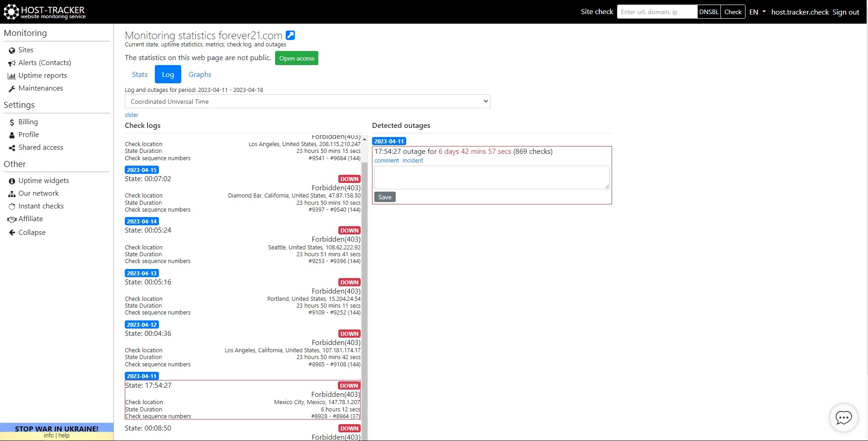Image resolution: width=868 pixels, height=441 pixels.
Task: Click the Host-Tracker logo
Action: tap(45, 12)
